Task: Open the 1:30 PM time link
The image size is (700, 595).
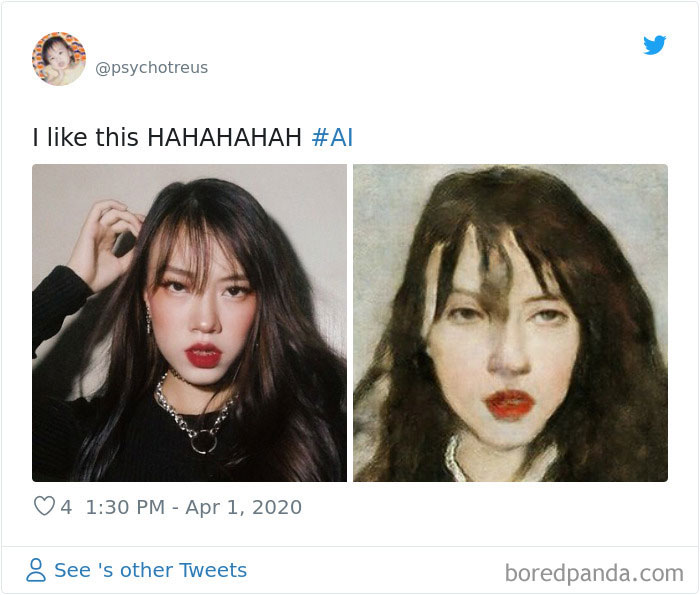Action: 125,507
